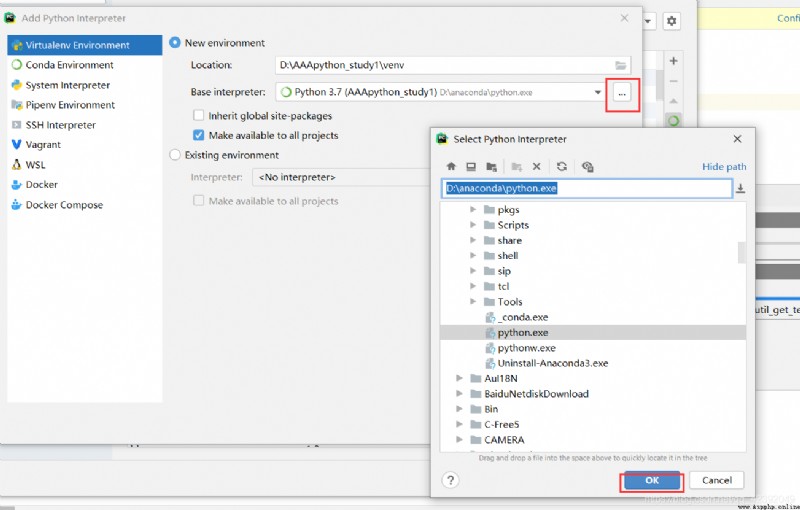The height and width of the screenshot is (510, 800).
Task: Select _conda.exe file
Action: pos(592,317)
